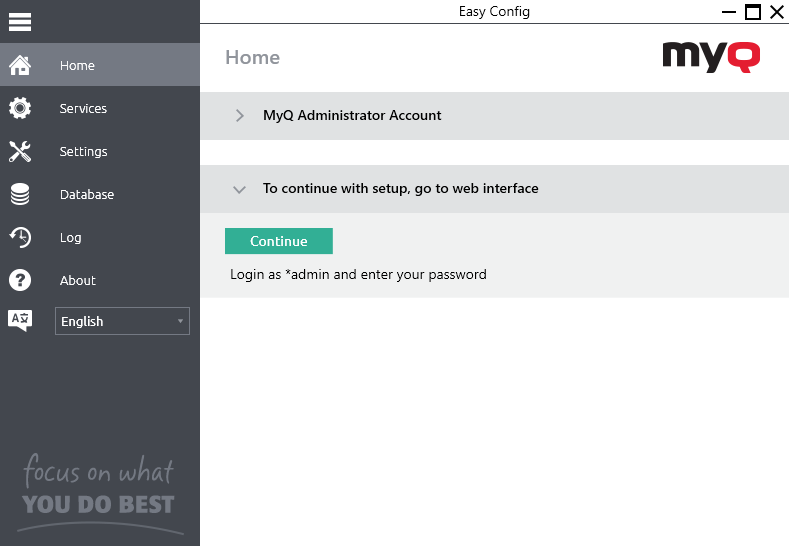
Task: Open the Settings menu label
Action: point(83,152)
